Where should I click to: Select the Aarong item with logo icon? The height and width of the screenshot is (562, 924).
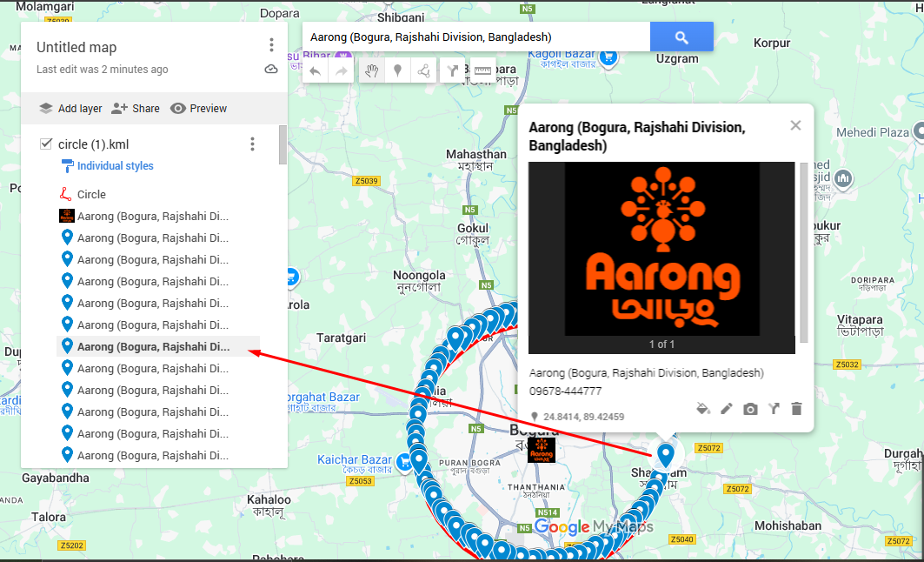tap(144, 216)
